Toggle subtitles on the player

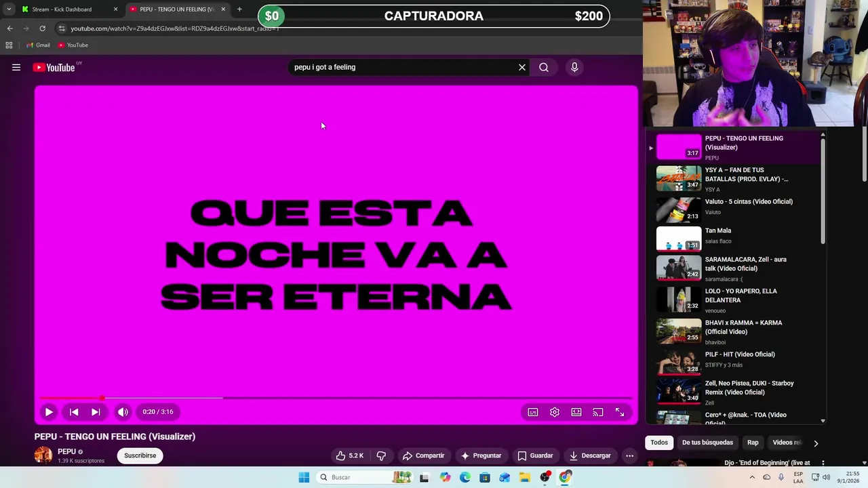point(533,411)
